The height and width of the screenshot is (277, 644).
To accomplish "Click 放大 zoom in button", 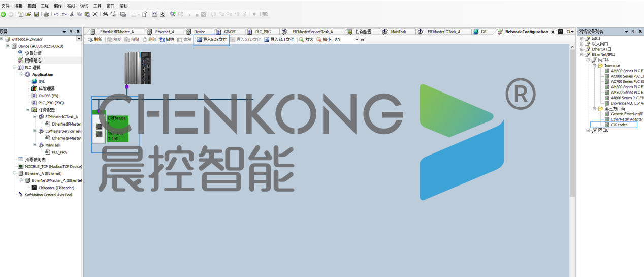I will pyautogui.click(x=307, y=39).
